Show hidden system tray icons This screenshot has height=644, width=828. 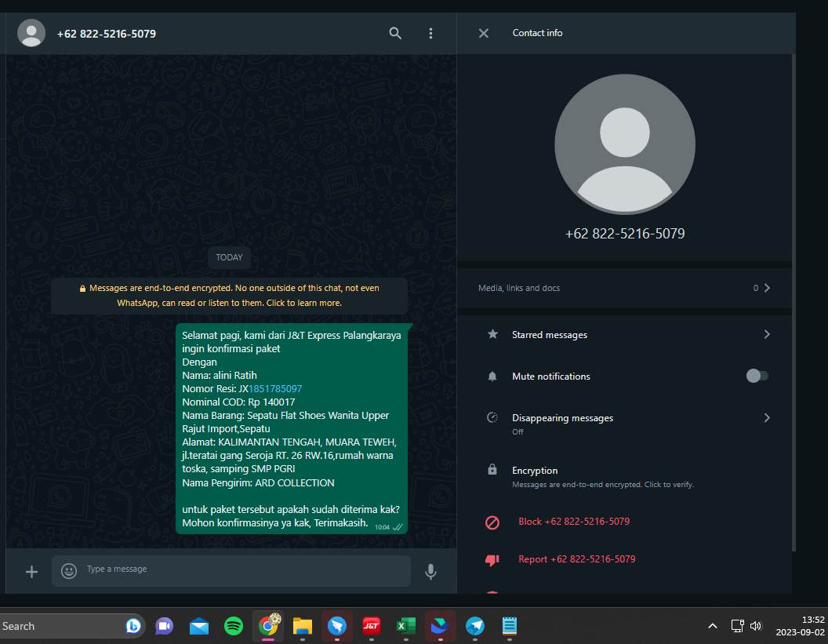click(713, 626)
